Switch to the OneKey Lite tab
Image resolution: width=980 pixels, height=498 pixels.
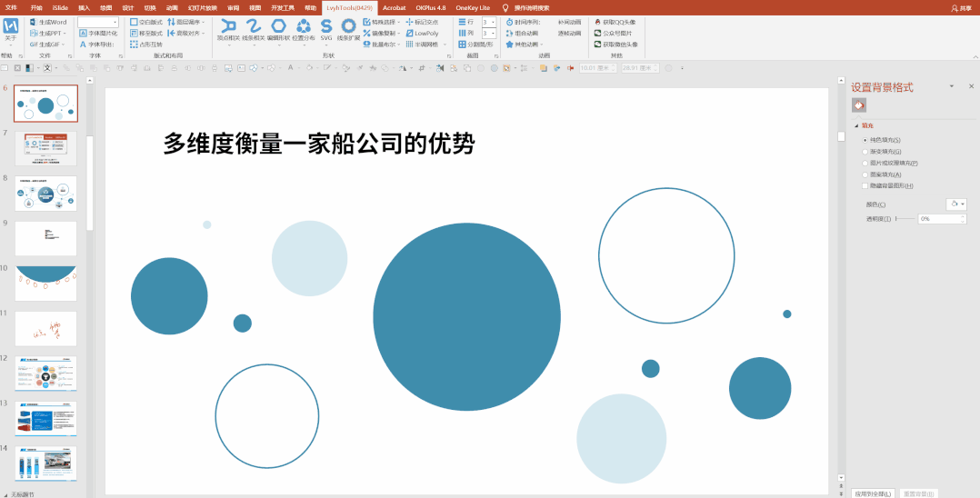(473, 7)
